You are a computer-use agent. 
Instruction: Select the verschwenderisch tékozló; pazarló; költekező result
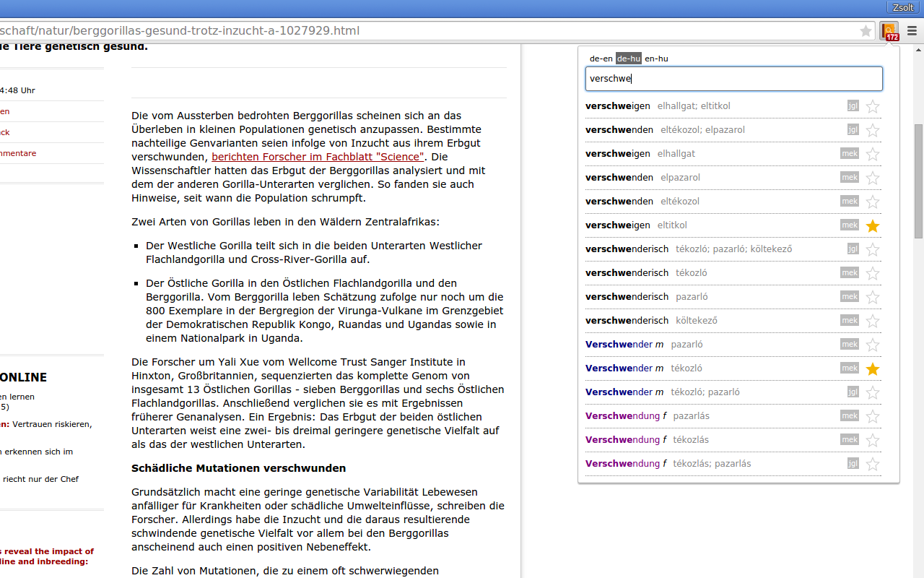(x=733, y=249)
